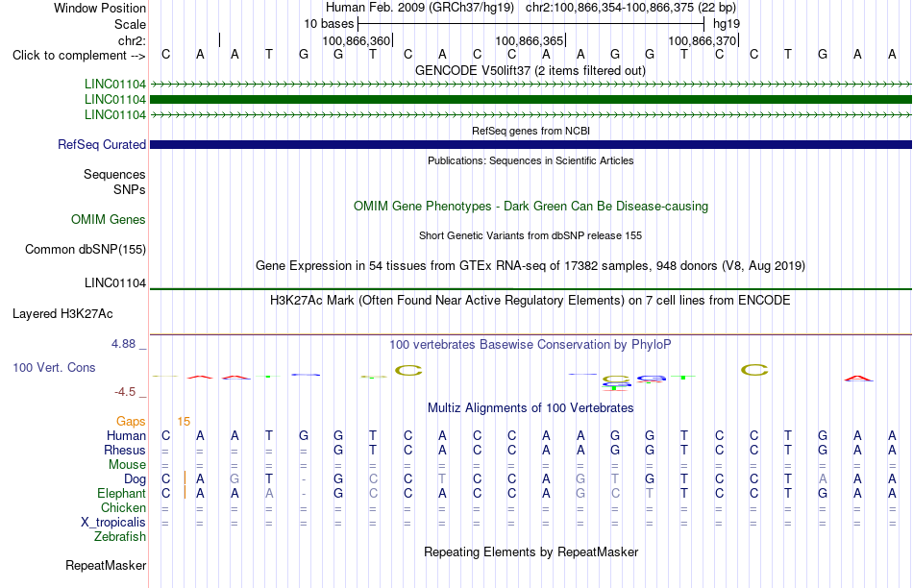Click the hg19 scale bar label
This screenshot has width=913, height=588.
pos(727,24)
